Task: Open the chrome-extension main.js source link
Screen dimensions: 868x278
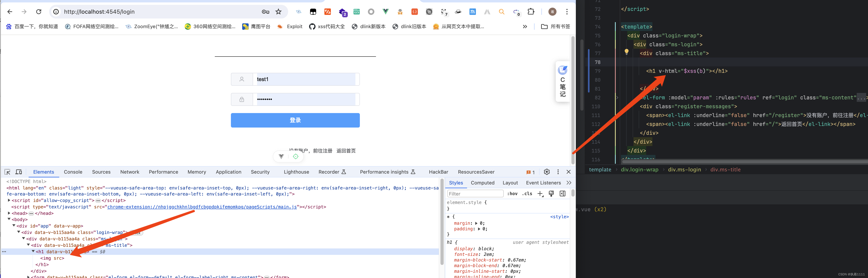Action: click(202, 207)
